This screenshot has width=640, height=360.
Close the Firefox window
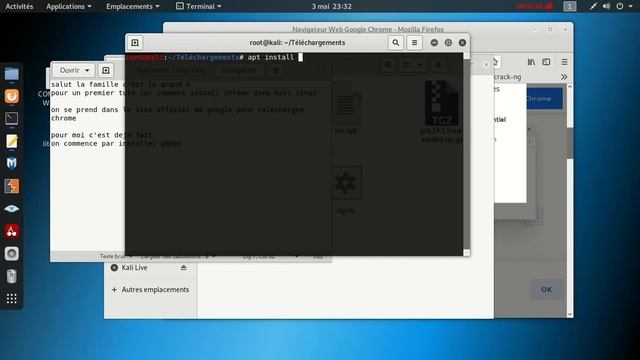pyautogui.click(x=565, y=29)
